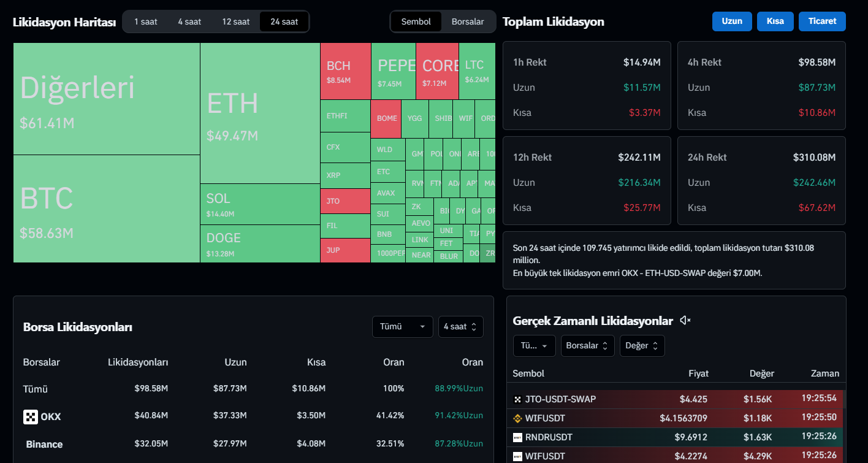This screenshot has height=463, width=868.
Task: Expand the Değer filter dropdown
Action: click(x=642, y=346)
